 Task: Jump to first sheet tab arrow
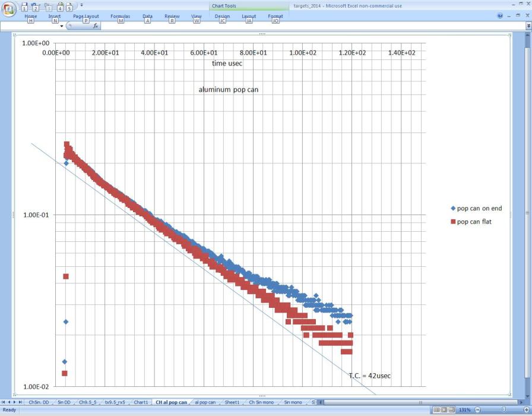tap(3, 402)
